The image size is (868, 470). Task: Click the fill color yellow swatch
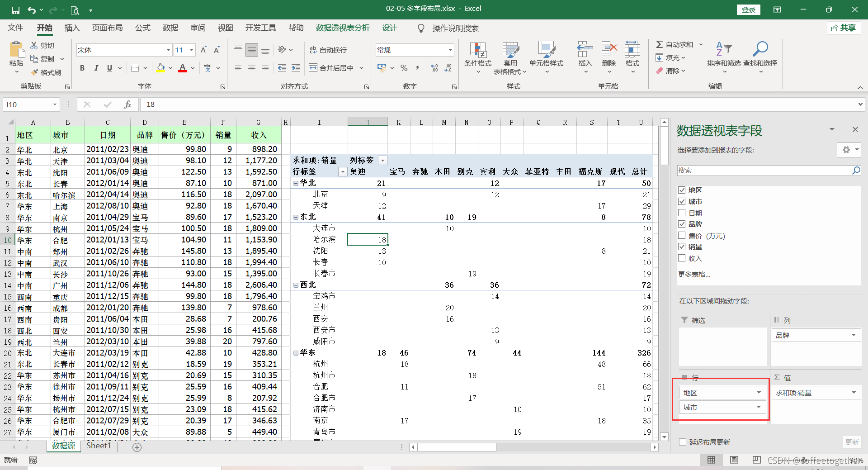click(x=161, y=68)
